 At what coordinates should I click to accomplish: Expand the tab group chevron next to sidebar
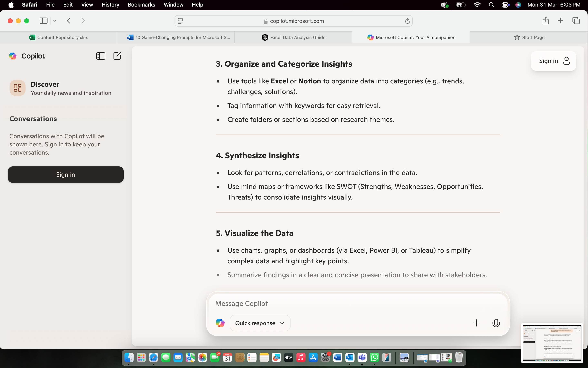click(55, 21)
